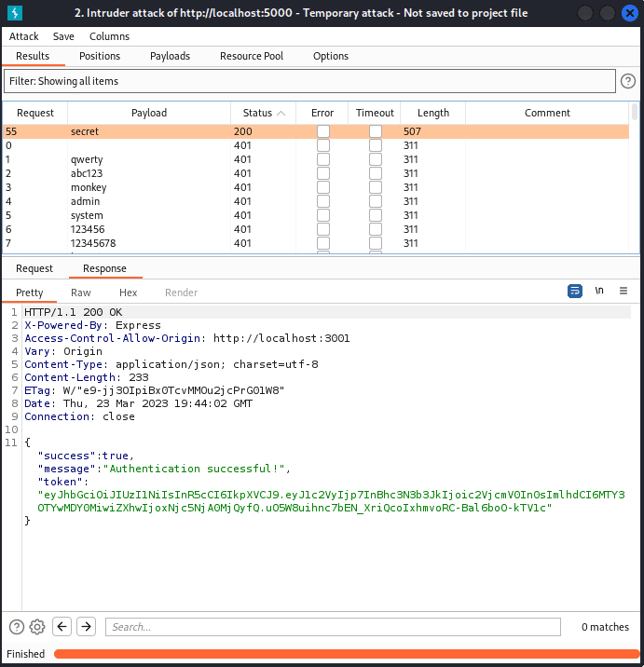Viewport: 644px width, 667px height.
Task: Toggle Error checkbox for the secret payload row
Action: click(x=322, y=131)
